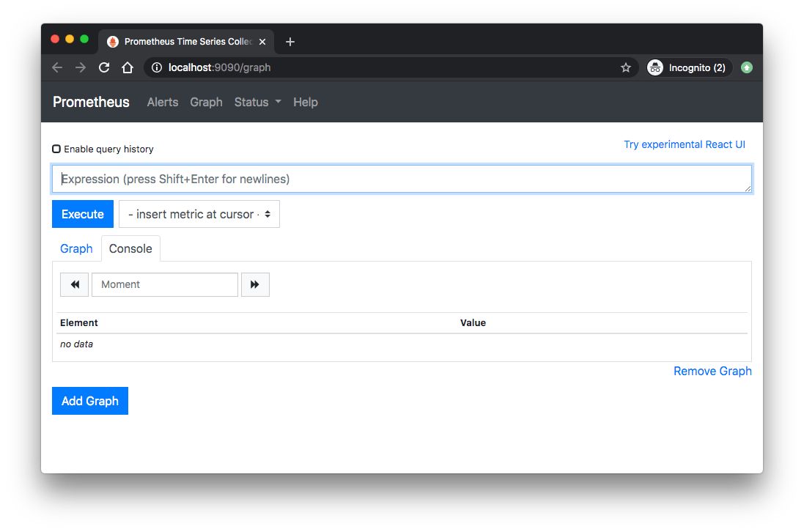
Task: Step forward in time with the fast-forward icon
Action: point(255,284)
